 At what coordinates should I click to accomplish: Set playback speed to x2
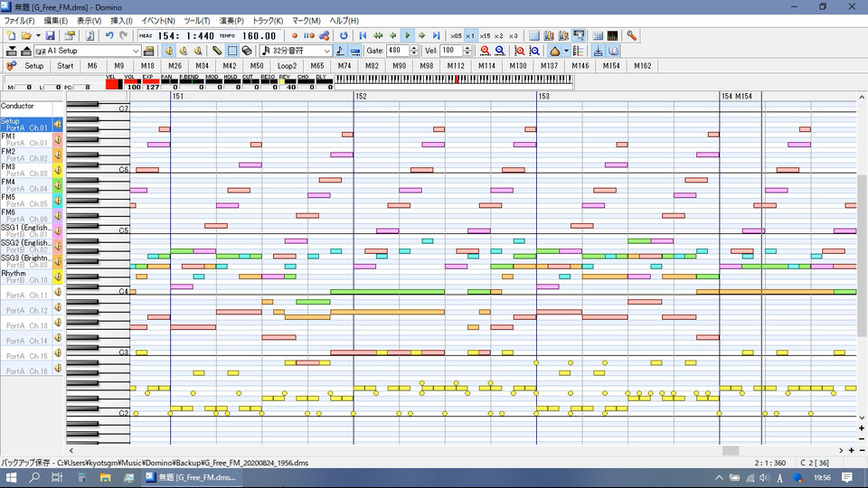coord(499,35)
